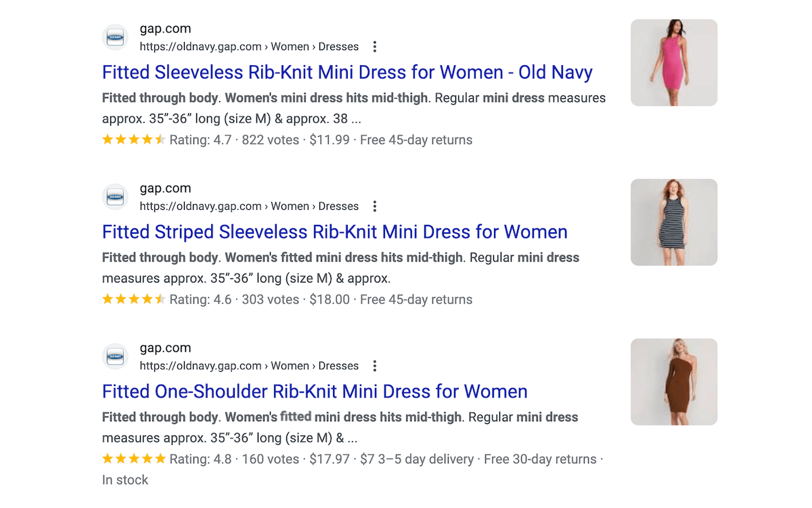Click gap.com site name on second result
Screen dimensions: 812x508
[165, 189]
